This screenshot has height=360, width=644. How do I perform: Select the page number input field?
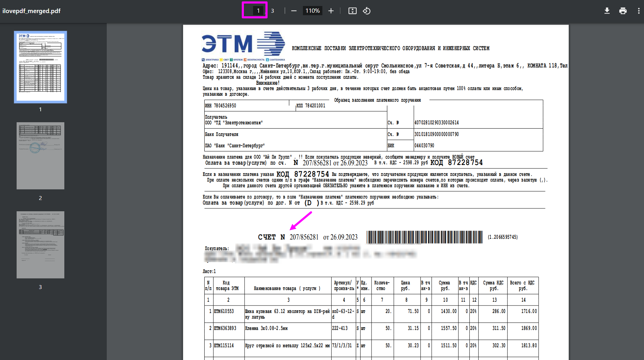point(258,11)
